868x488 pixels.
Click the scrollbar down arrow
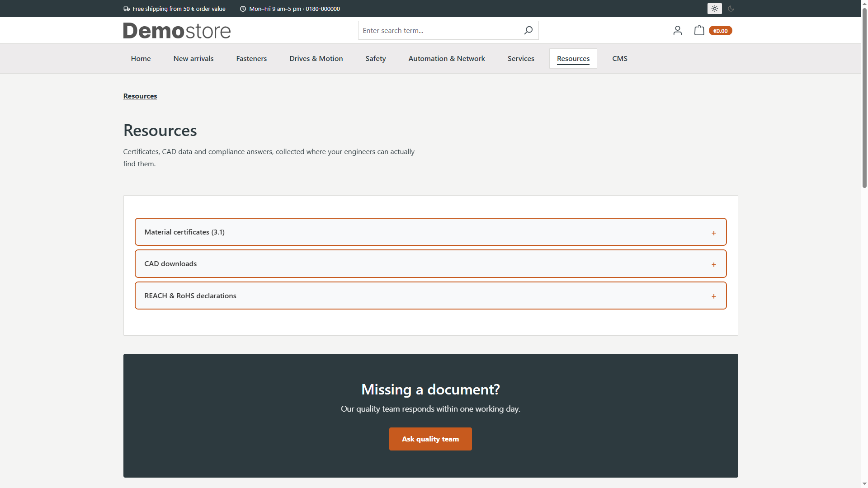(x=864, y=484)
